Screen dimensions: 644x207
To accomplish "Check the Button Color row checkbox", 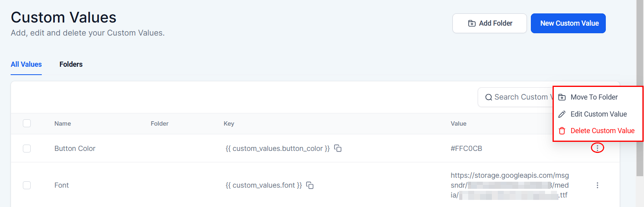I will pyautogui.click(x=27, y=149).
